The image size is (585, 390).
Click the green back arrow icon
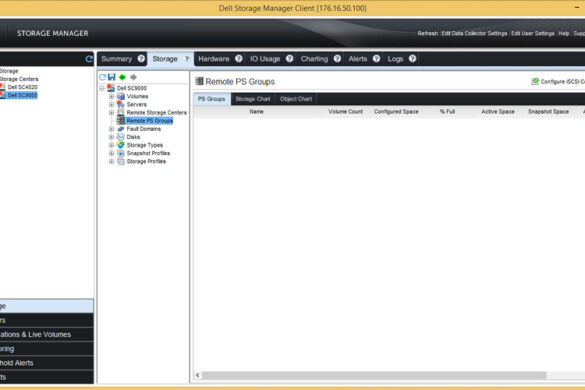[x=122, y=77]
